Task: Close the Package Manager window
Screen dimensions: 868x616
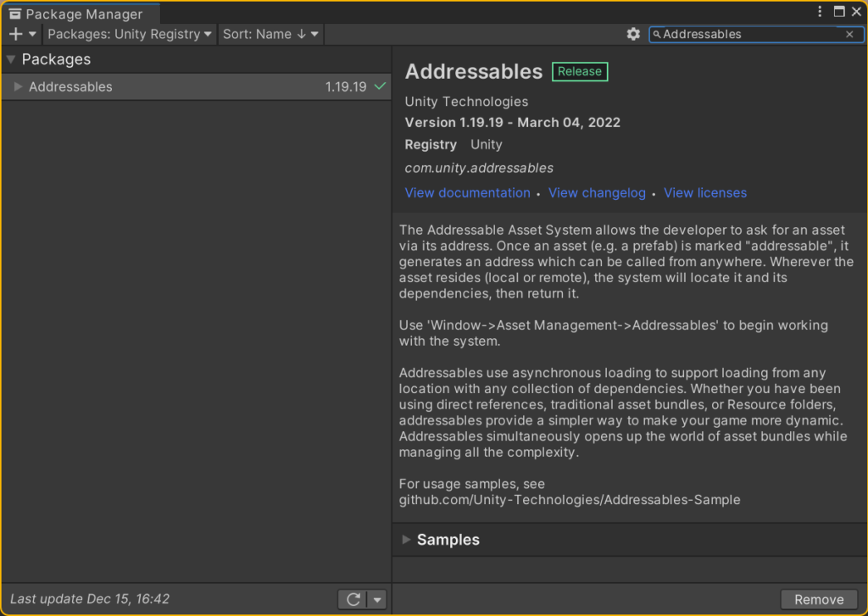Action: pos(856,12)
